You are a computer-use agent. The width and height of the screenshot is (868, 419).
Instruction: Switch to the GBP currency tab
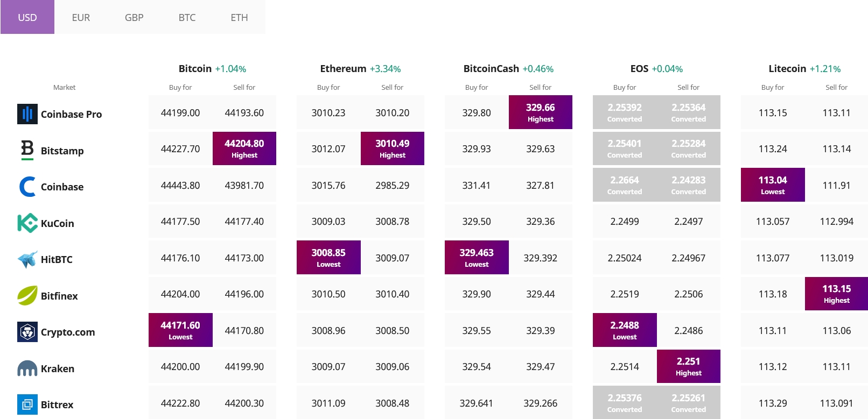pyautogui.click(x=134, y=17)
